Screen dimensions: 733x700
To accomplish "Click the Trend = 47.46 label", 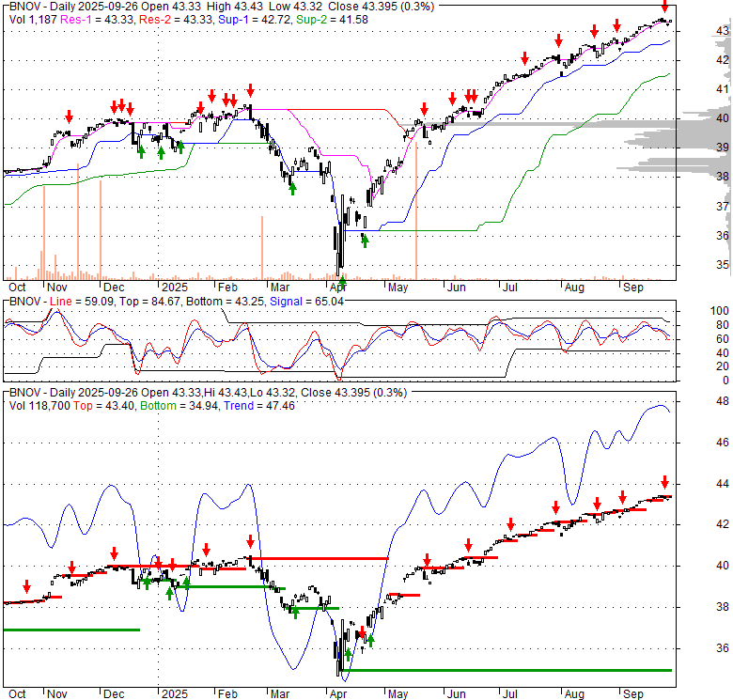I will coord(259,406).
